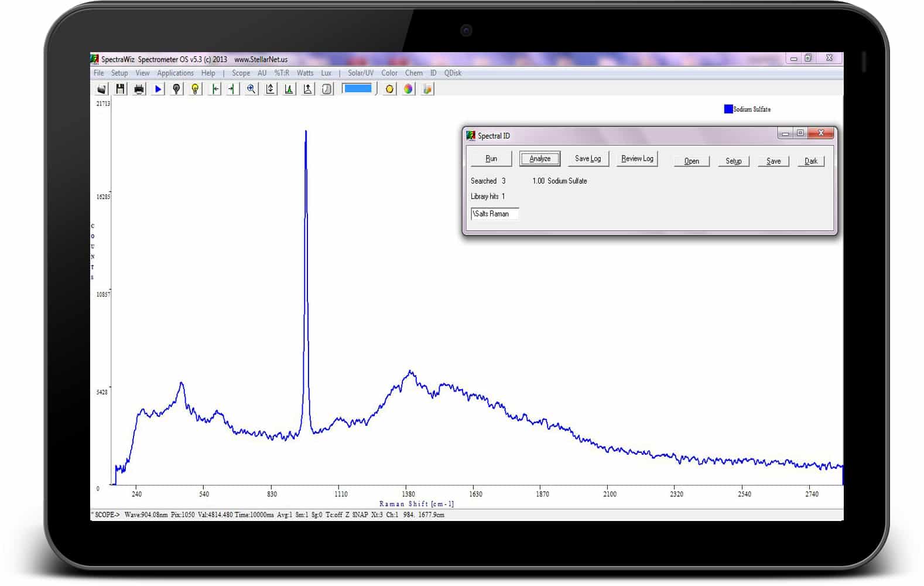Click the Wave:904.08nm status bar entry
The image size is (924, 586).
pyautogui.click(x=146, y=515)
